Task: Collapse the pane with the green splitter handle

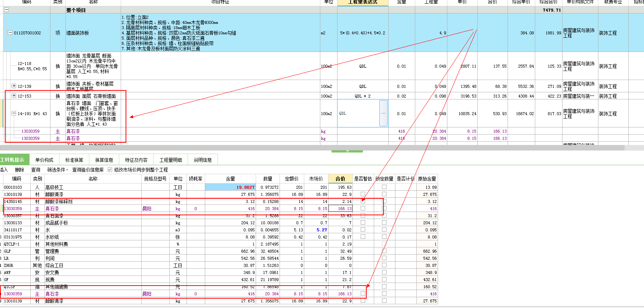Action: tap(347, 151)
